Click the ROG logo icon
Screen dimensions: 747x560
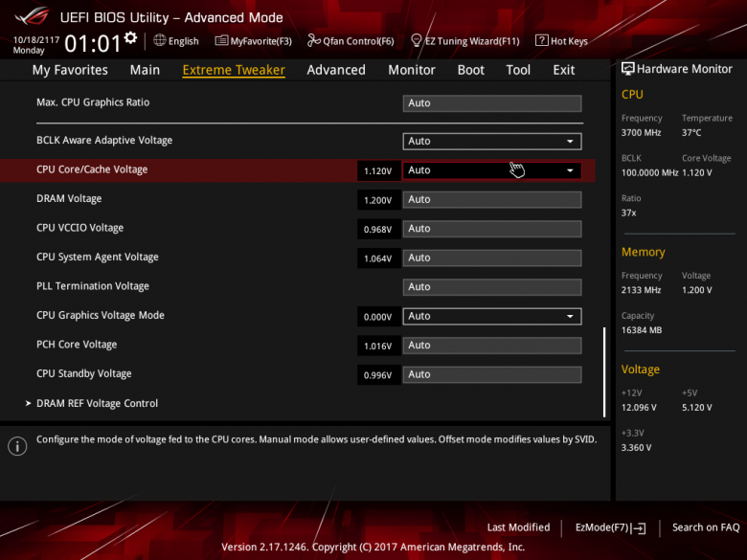click(x=32, y=17)
